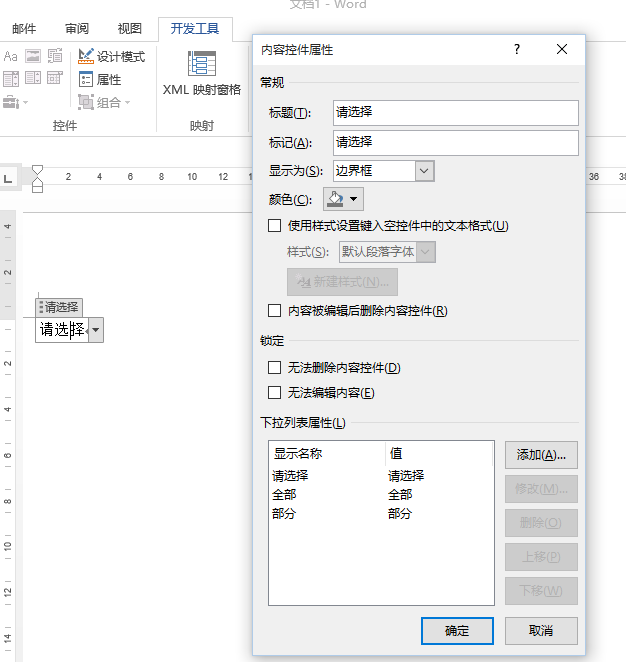Open 属性 control properties from ribbon
This screenshot has width=626, height=662.
(x=100, y=79)
